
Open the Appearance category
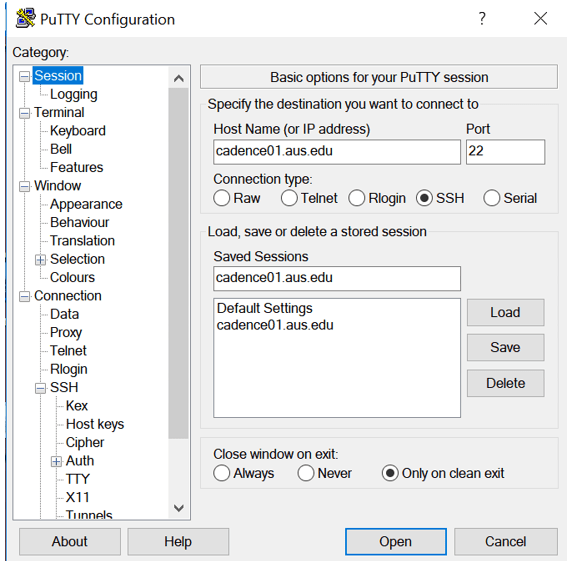pyautogui.click(x=86, y=204)
